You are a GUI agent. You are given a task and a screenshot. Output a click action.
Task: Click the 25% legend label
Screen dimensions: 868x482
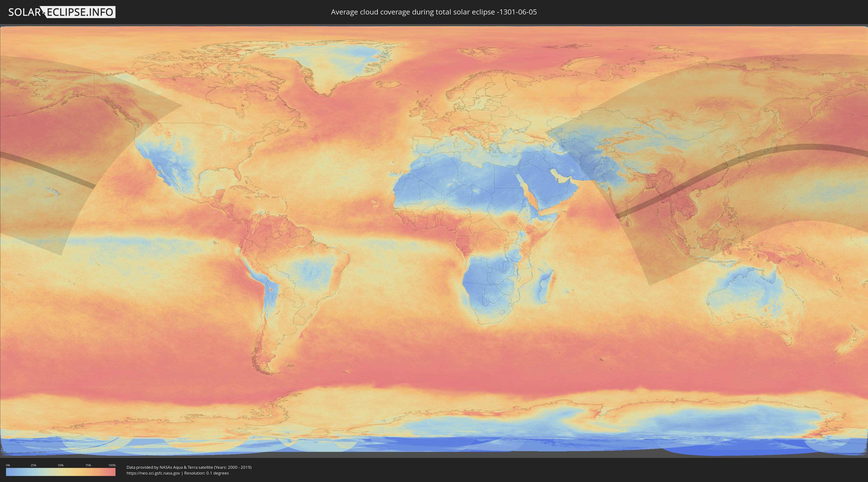click(33, 465)
